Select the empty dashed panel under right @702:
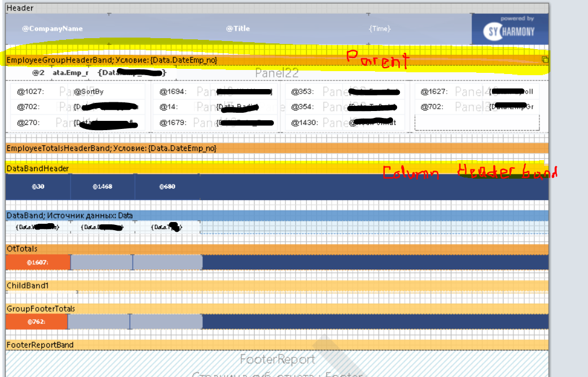Image resolution: width=588 pixels, height=377 pixels. point(477,123)
